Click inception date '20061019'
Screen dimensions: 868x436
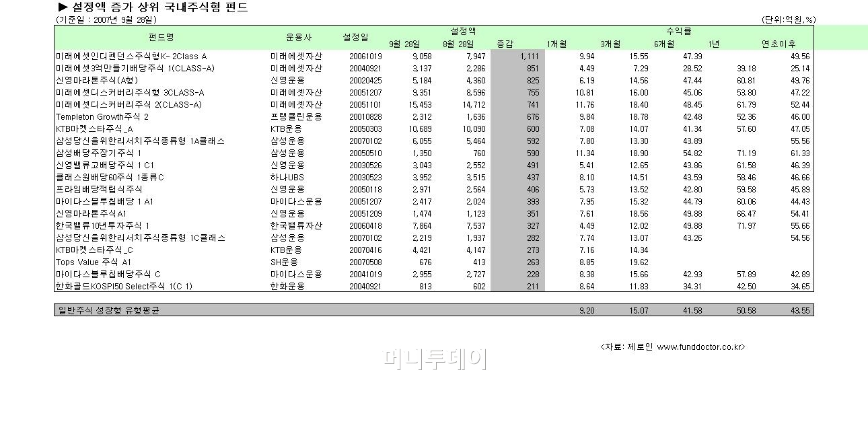[365, 57]
